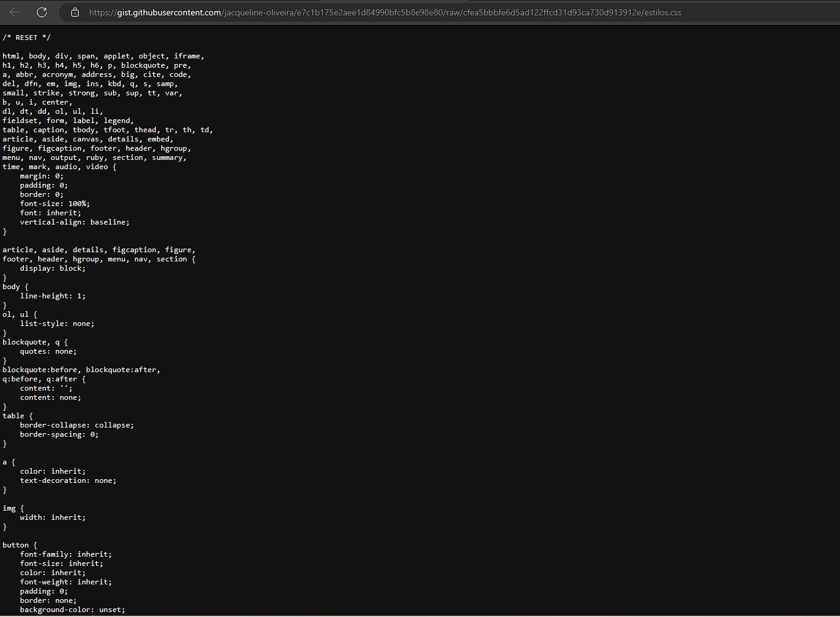This screenshot has height=617, width=840.
Task: Click the "content: '';" declaration
Action: (x=46, y=388)
